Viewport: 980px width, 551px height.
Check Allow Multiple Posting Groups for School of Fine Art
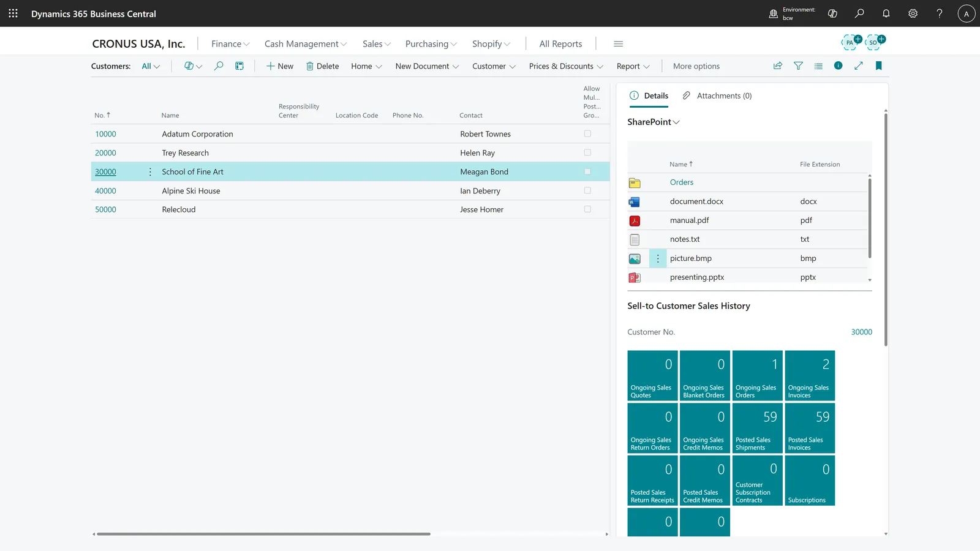(x=587, y=171)
